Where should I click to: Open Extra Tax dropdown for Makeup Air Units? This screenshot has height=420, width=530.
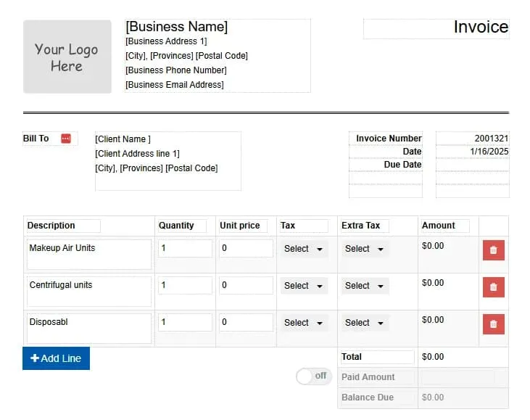point(365,249)
